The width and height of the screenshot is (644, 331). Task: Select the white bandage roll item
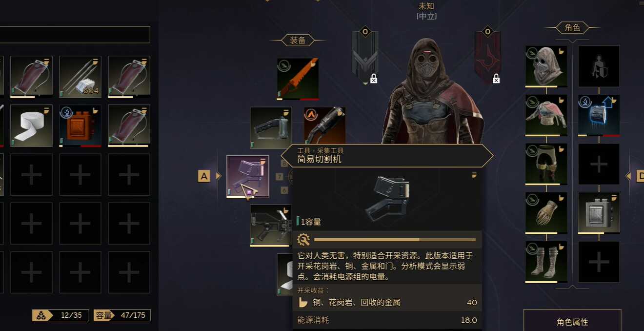[31, 126]
